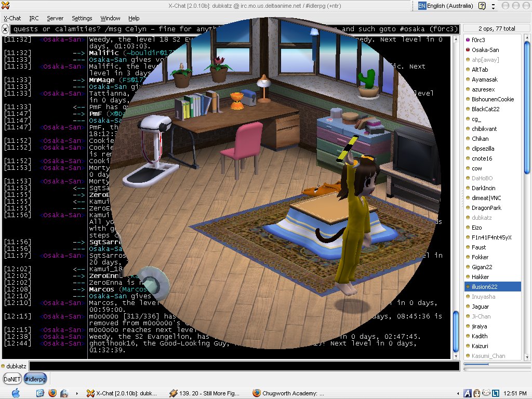Select user Faust in the list

point(493,247)
